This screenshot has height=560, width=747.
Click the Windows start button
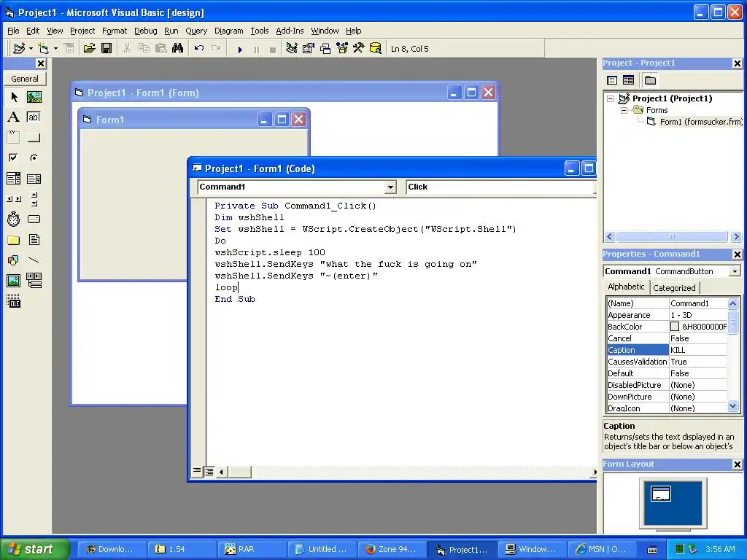pyautogui.click(x=34, y=549)
